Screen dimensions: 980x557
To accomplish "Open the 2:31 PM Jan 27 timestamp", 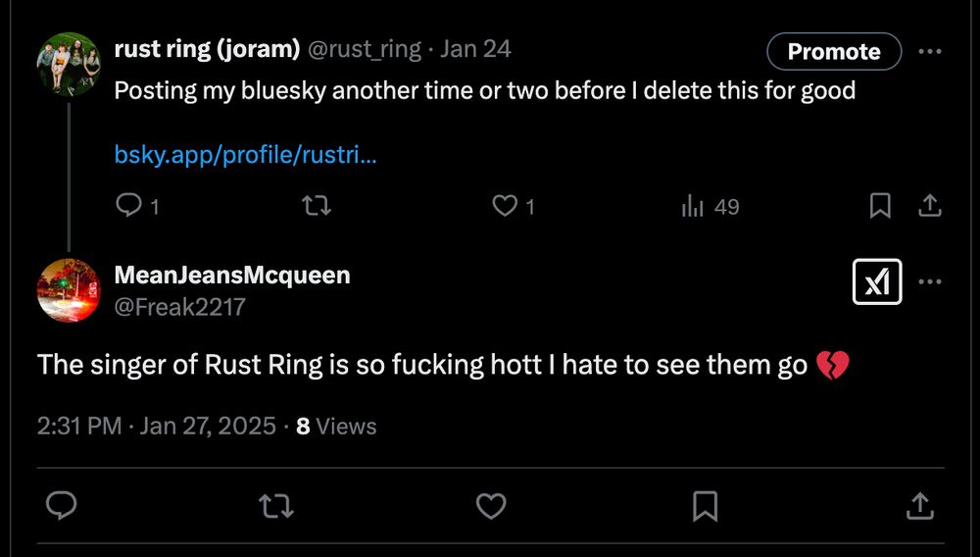I will [157, 427].
